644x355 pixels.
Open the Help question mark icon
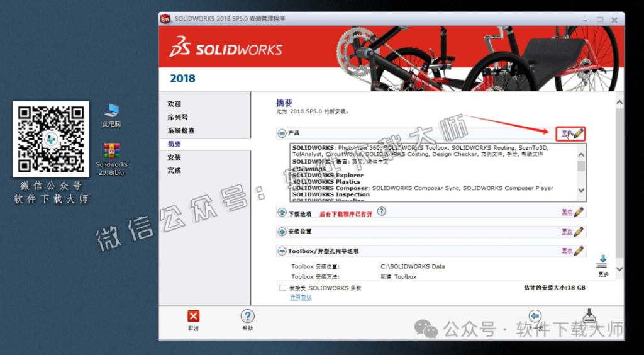point(247,316)
